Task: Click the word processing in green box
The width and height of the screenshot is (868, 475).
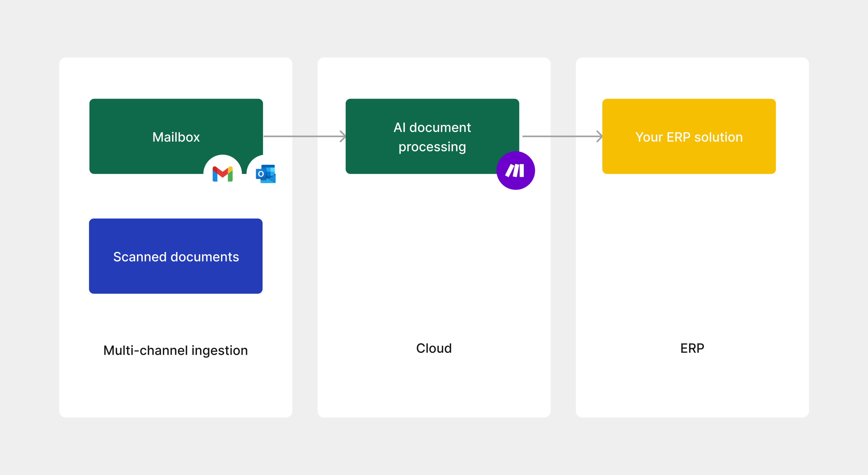Action: [x=432, y=147]
